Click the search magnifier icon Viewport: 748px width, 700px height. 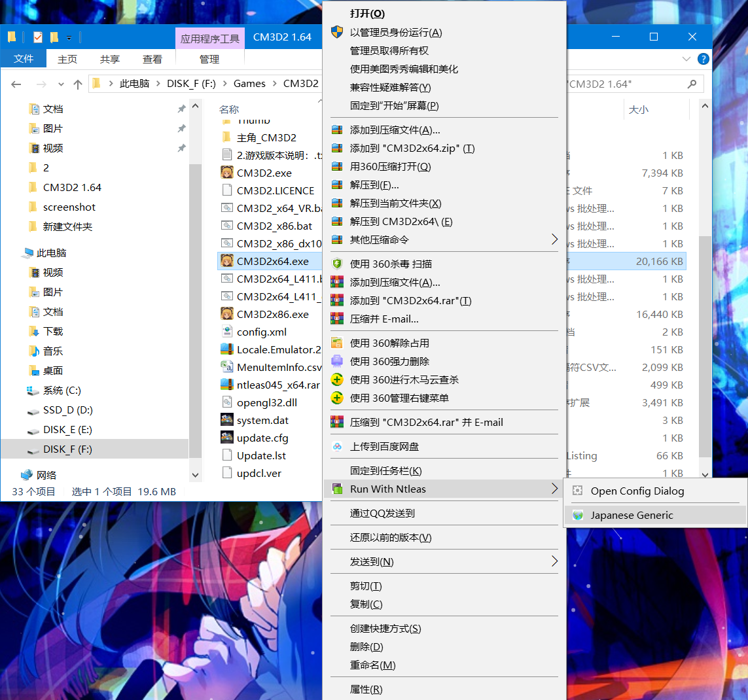click(x=692, y=84)
